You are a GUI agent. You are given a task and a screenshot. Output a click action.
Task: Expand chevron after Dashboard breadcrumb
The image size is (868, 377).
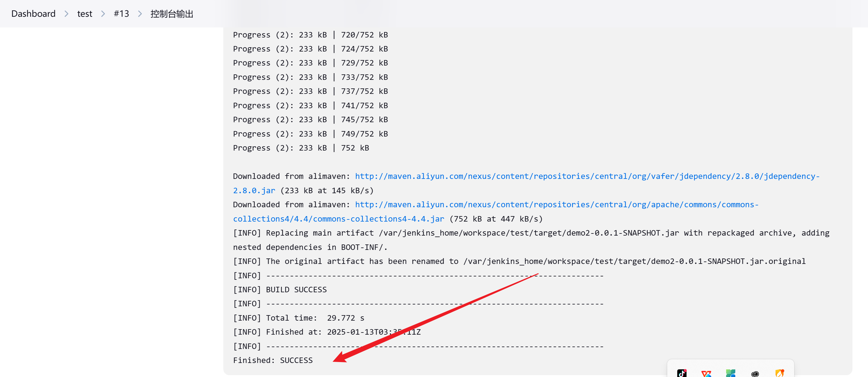click(67, 14)
